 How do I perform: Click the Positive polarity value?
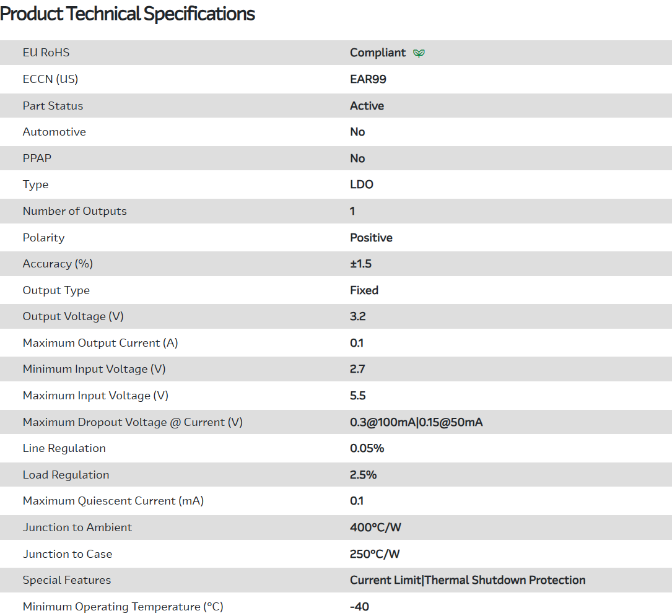[x=371, y=238]
